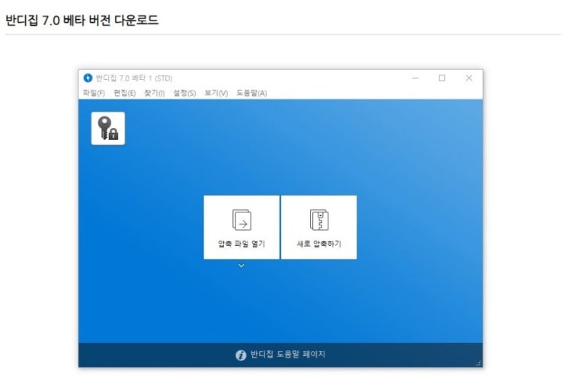Open the 편집(E) menu

click(124, 93)
